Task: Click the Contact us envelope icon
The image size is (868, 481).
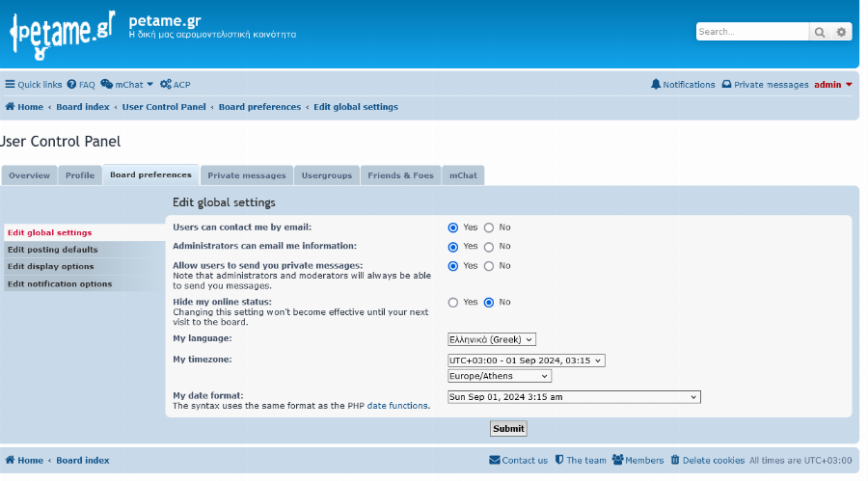Action: (495, 460)
